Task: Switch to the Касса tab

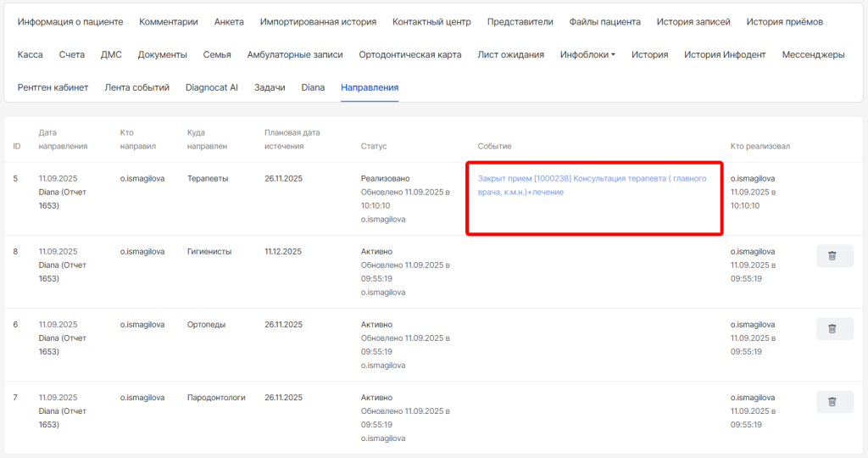Action: point(31,55)
